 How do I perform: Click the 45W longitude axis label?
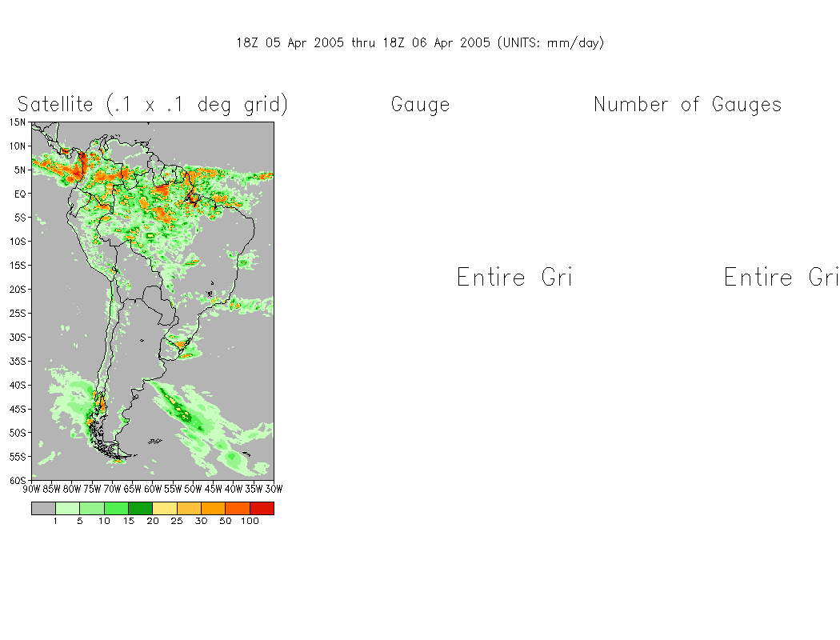(214, 489)
